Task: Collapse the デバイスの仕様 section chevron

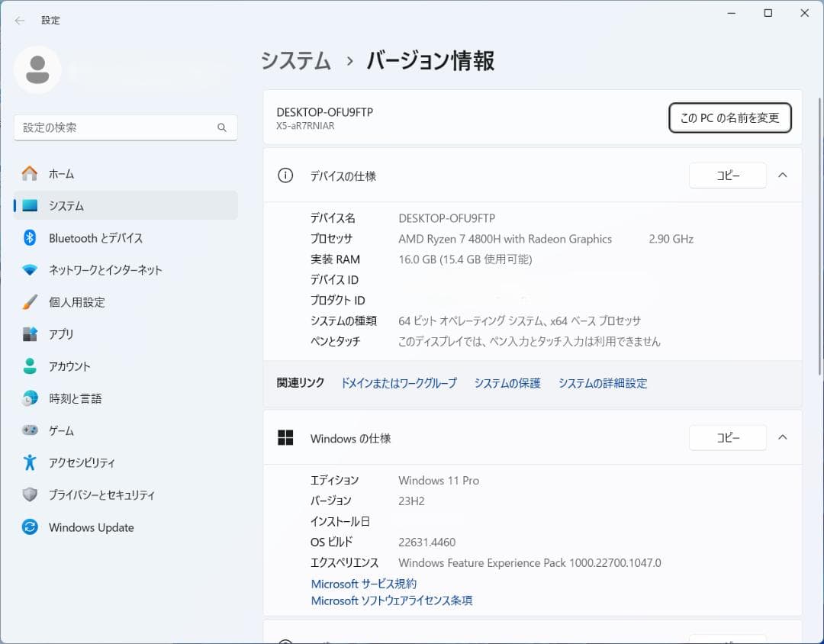Action: pyautogui.click(x=783, y=175)
